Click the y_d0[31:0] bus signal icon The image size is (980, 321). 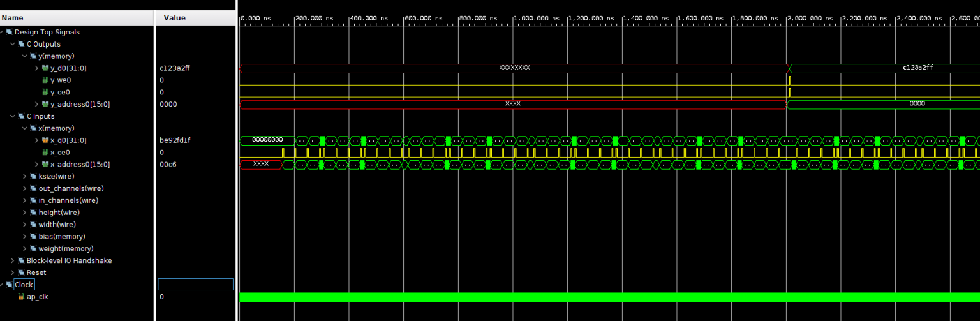45,68
